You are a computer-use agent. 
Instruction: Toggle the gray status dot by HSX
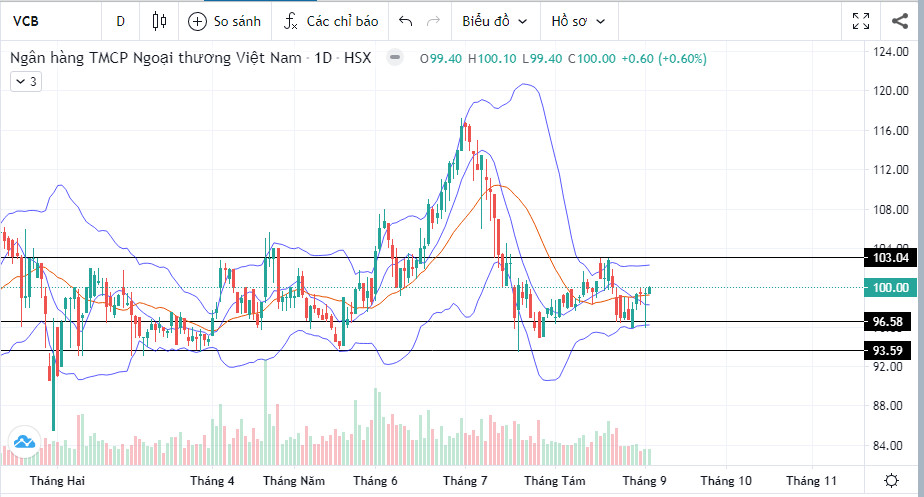coord(396,58)
